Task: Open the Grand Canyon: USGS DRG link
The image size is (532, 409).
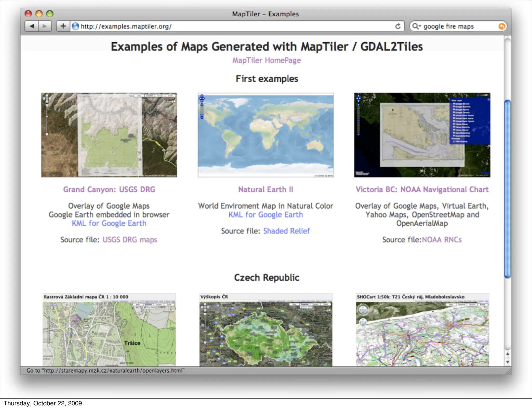Action: (x=109, y=189)
